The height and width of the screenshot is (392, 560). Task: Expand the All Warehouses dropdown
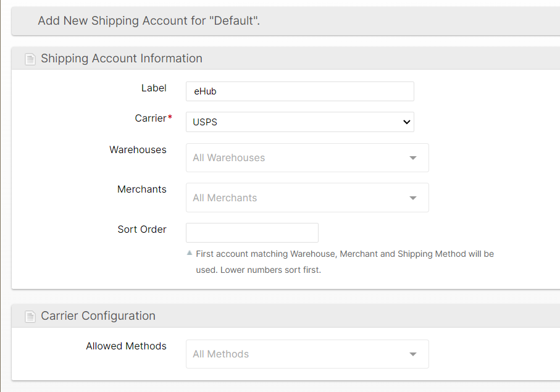coord(307,158)
